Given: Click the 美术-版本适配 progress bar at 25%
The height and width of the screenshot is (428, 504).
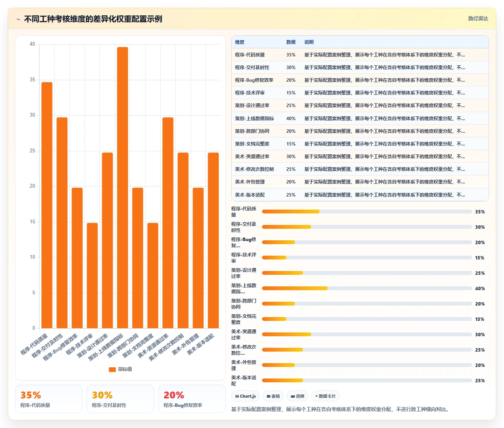Looking at the screenshot, I should click(x=367, y=380).
